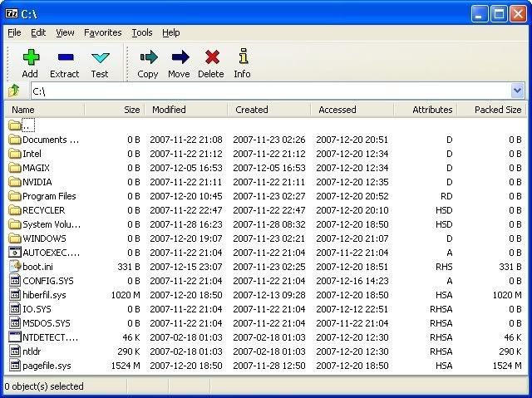
Task: Select the Program Files folder icon
Action: [15, 196]
